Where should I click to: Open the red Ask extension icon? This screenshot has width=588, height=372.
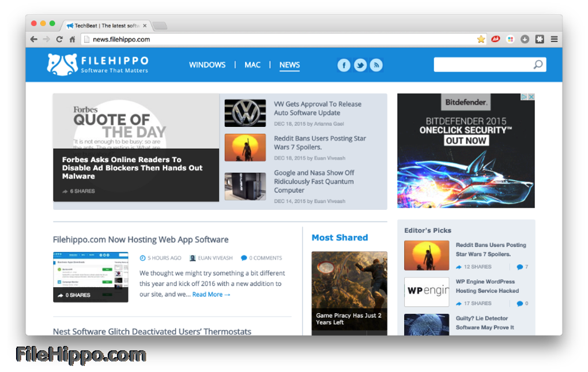(495, 39)
